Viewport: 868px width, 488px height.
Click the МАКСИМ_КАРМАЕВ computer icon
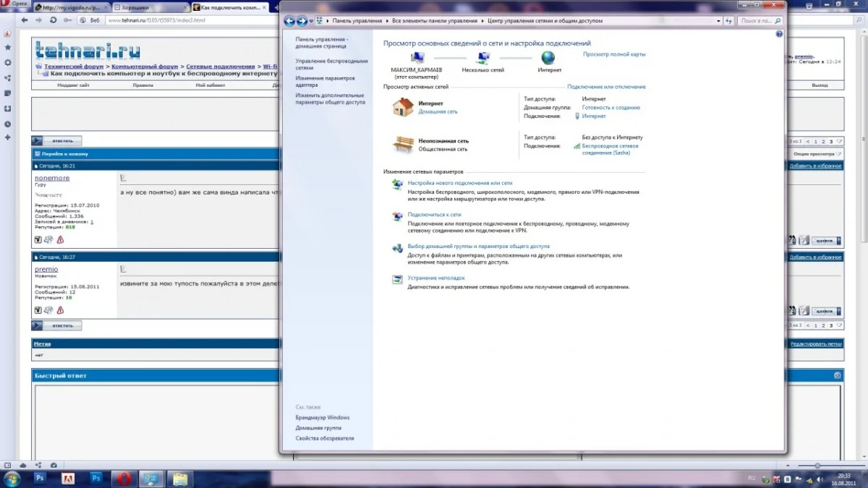click(417, 58)
